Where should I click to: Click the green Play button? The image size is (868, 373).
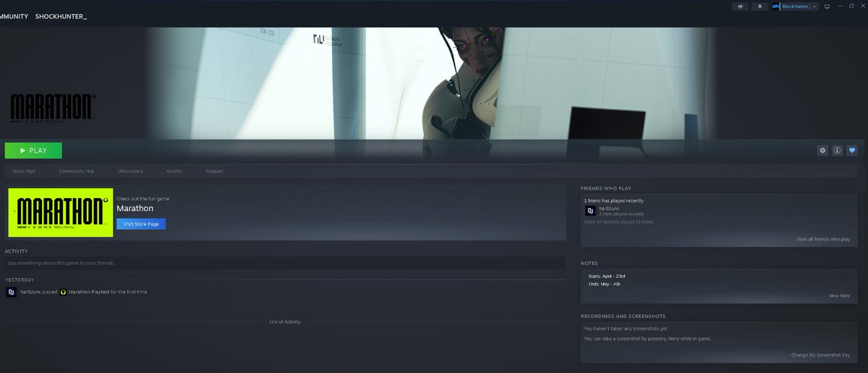tap(33, 150)
